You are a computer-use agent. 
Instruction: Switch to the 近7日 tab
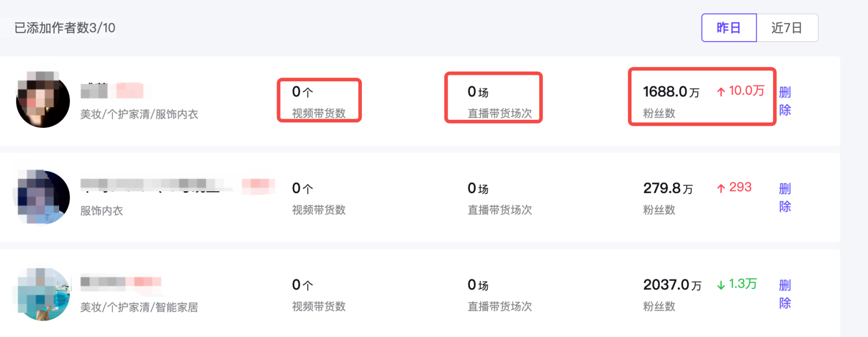pos(787,28)
